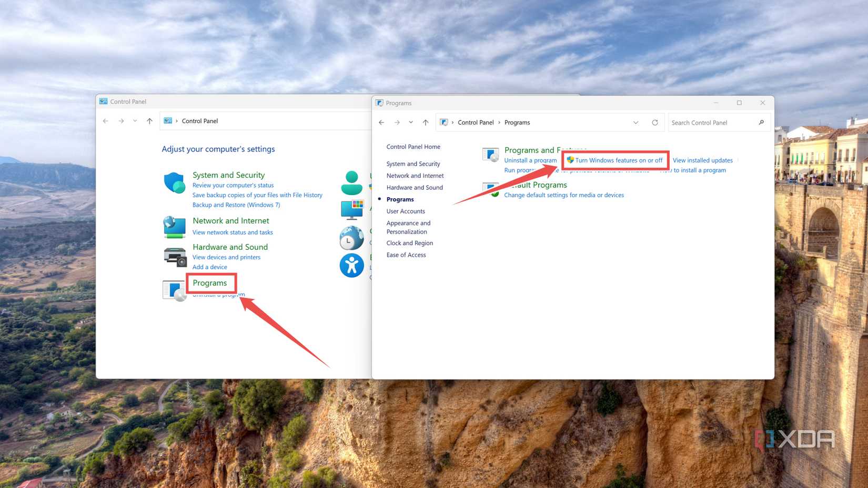Viewport: 868px width, 488px height.
Task: Open Clock and Region via the globe icon
Action: (x=351, y=238)
